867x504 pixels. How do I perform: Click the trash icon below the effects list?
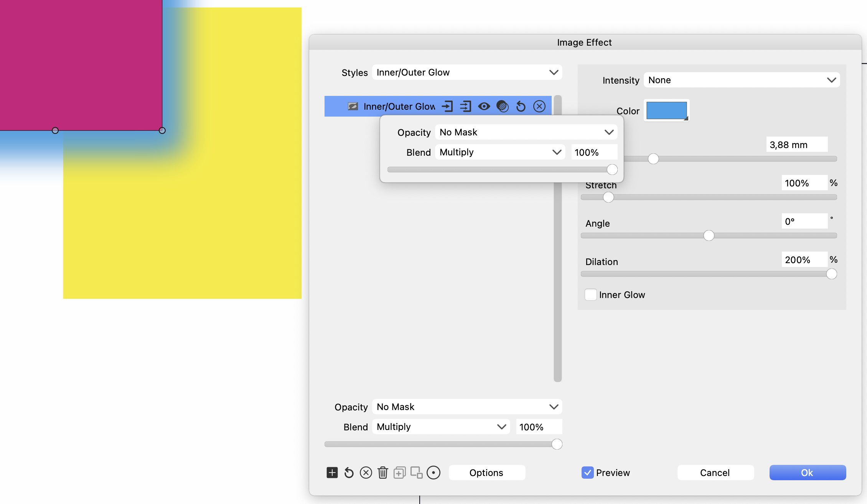(x=382, y=473)
